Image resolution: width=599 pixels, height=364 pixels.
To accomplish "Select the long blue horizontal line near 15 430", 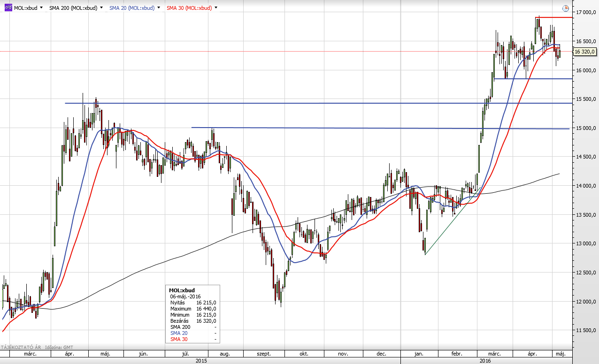I will [318, 103].
